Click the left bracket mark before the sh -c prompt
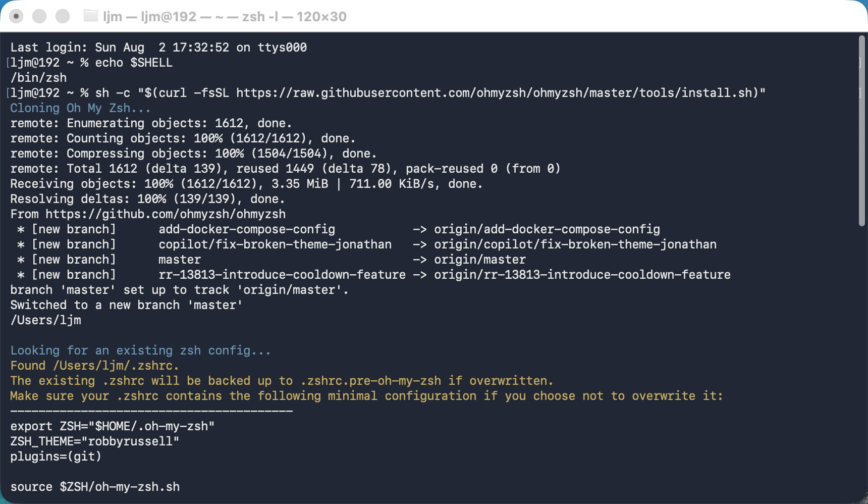The width and height of the screenshot is (868, 504). point(8,93)
